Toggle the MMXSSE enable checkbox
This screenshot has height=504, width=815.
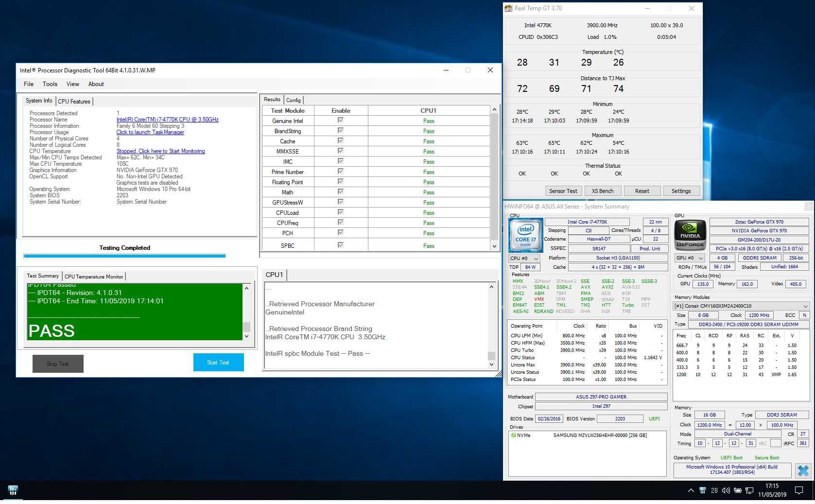[341, 151]
